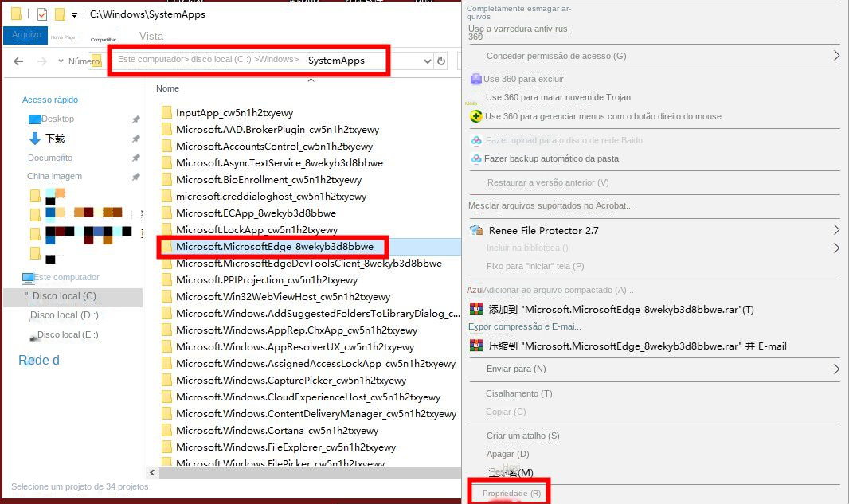Image resolution: width=849 pixels, height=504 pixels.
Task: Click WinRAR icon for add to .rar(T)
Action: tap(476, 309)
